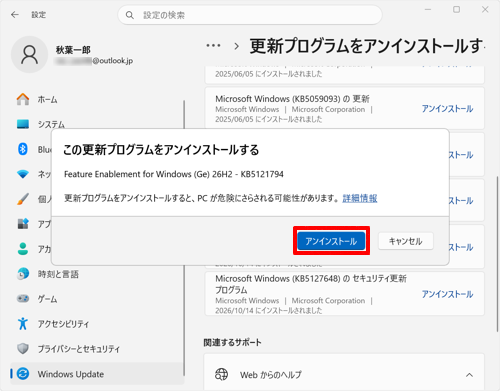
Task: Click the back arrow in Settings
Action: [15, 15]
